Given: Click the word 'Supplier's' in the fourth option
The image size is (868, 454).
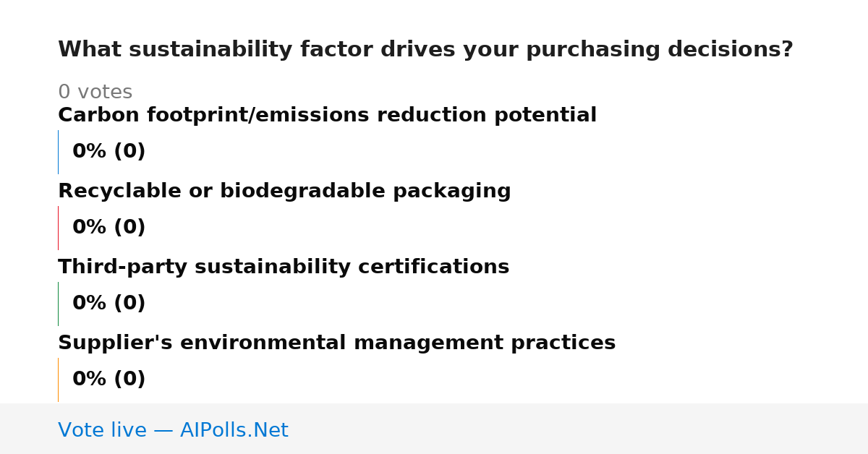Looking at the screenshot, I should (114, 343).
